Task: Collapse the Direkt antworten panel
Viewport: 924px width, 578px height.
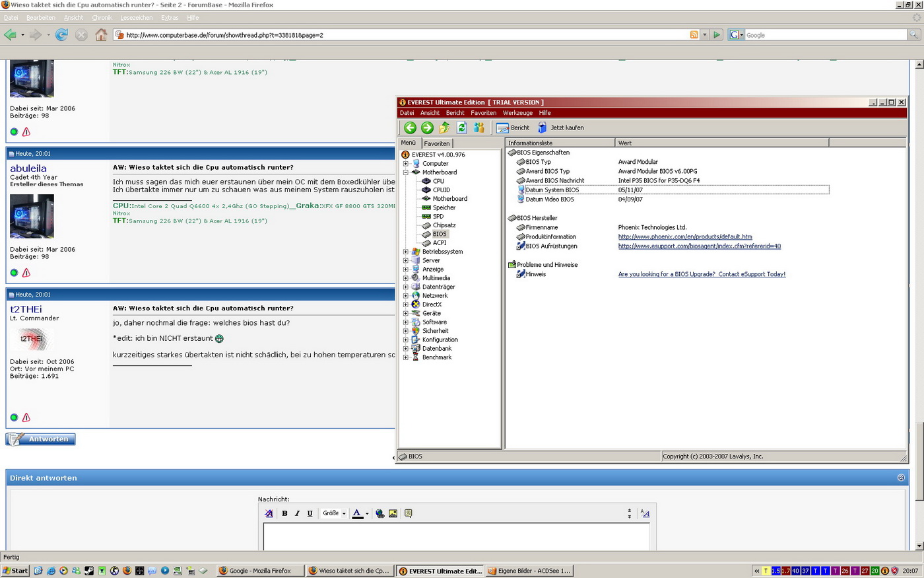Action: click(x=901, y=478)
